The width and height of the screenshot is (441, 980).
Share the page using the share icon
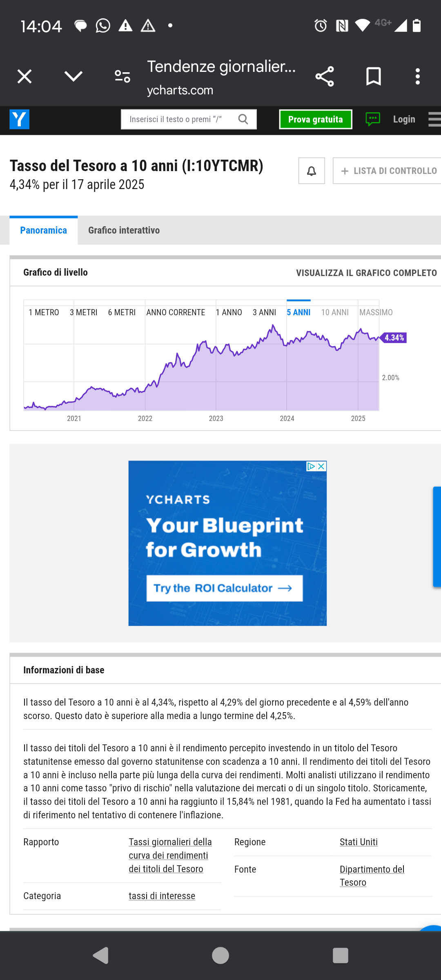(325, 76)
